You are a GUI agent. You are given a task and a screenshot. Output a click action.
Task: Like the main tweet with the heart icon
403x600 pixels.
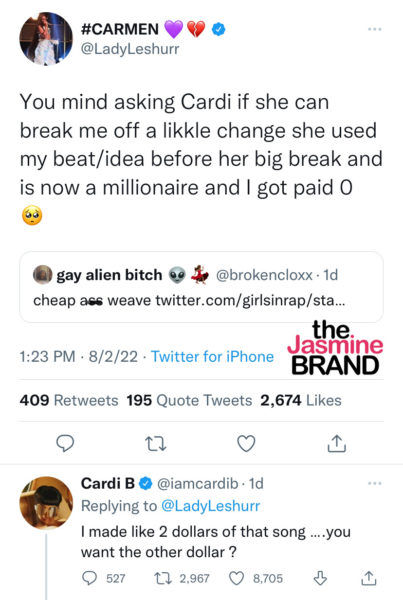coord(246,443)
